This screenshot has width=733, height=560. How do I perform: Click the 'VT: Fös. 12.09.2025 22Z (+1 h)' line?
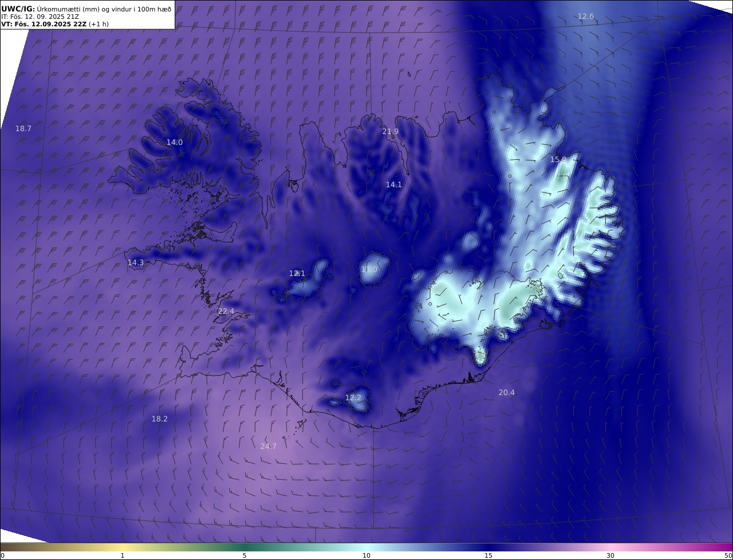click(55, 24)
